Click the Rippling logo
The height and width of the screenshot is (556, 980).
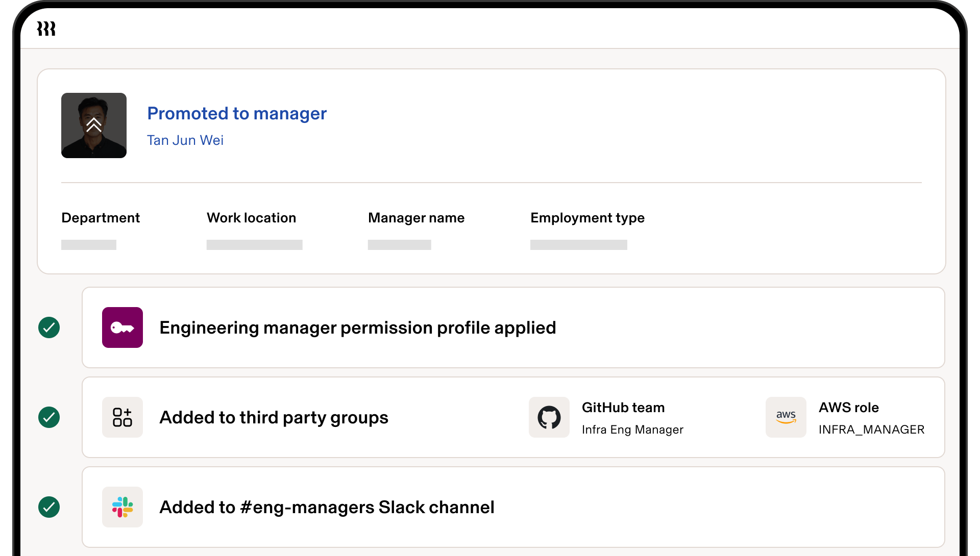pyautogui.click(x=46, y=29)
